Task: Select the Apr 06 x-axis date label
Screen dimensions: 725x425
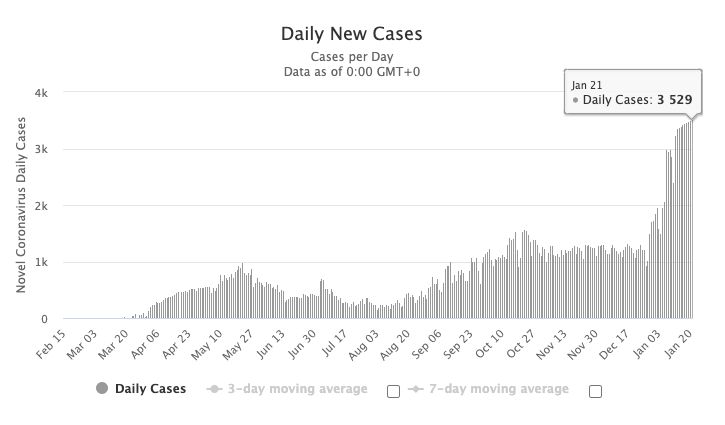Action: (147, 345)
